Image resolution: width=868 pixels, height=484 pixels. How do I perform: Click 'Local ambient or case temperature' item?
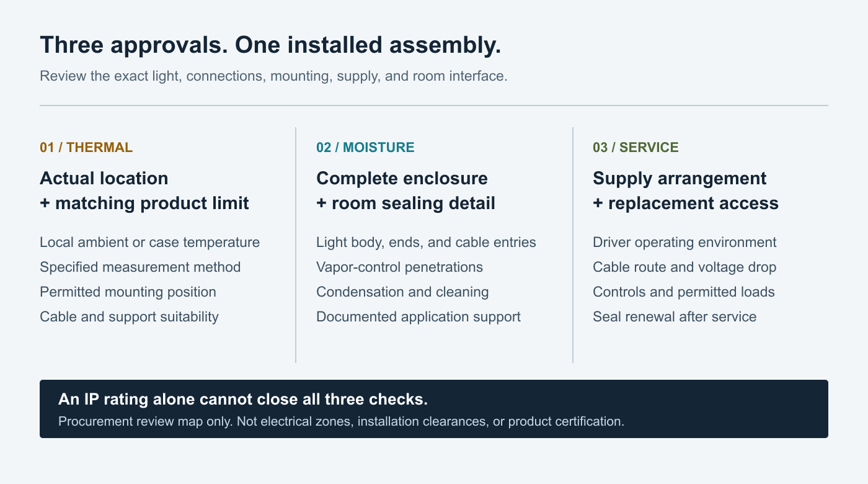[149, 243]
